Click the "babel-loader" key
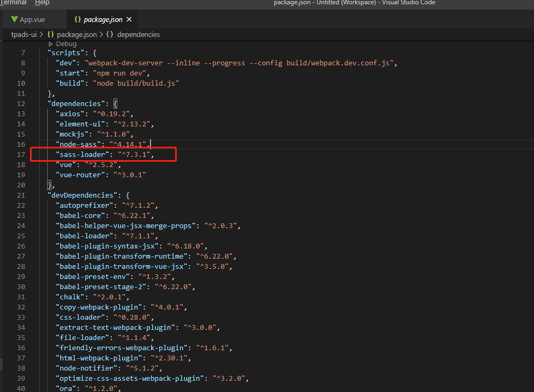The image size is (534, 392). pyautogui.click(x=84, y=236)
